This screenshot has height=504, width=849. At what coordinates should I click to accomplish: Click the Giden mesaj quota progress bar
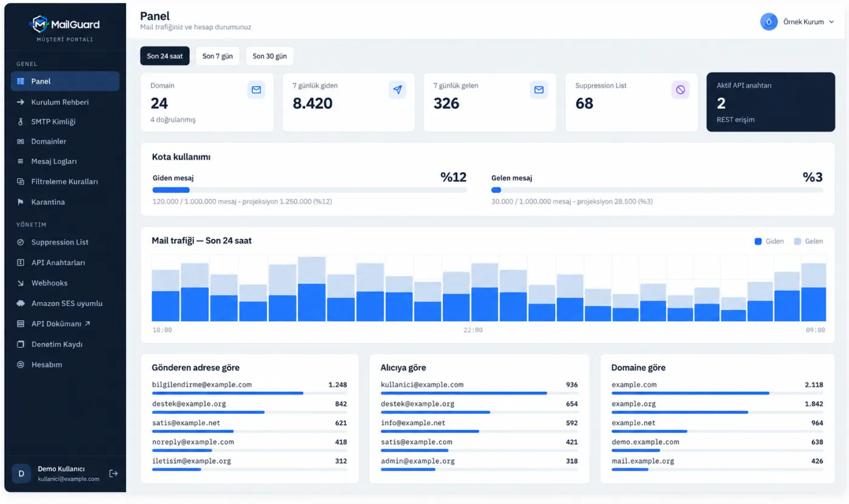(x=309, y=190)
